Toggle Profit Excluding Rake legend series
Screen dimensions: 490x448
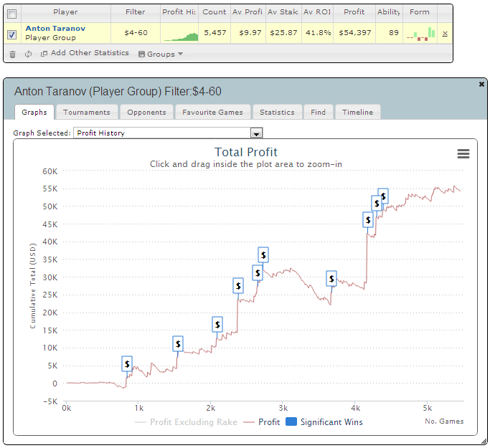coord(182,422)
